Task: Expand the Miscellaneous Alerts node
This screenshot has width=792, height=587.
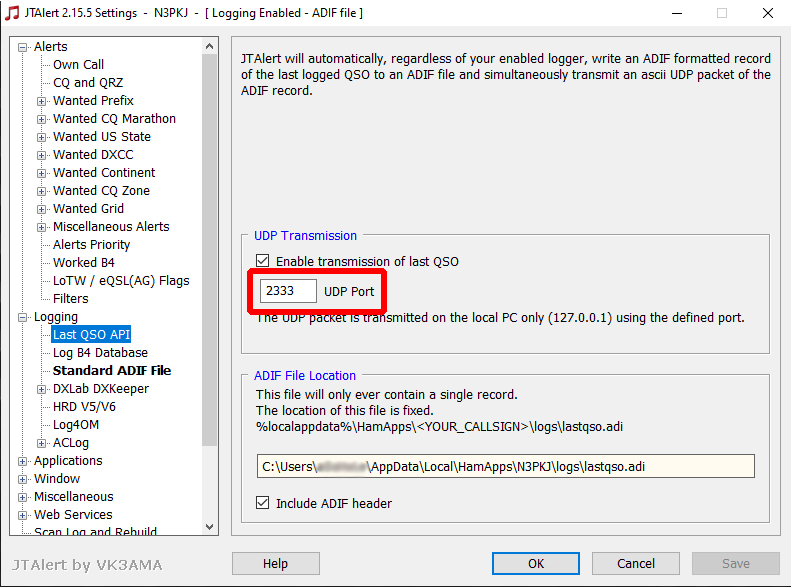Action: pos(41,227)
